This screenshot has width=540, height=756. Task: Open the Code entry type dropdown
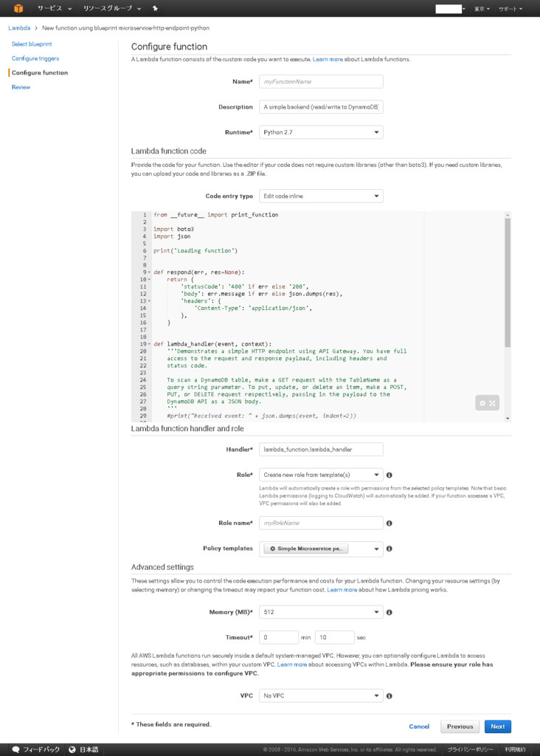(x=321, y=196)
